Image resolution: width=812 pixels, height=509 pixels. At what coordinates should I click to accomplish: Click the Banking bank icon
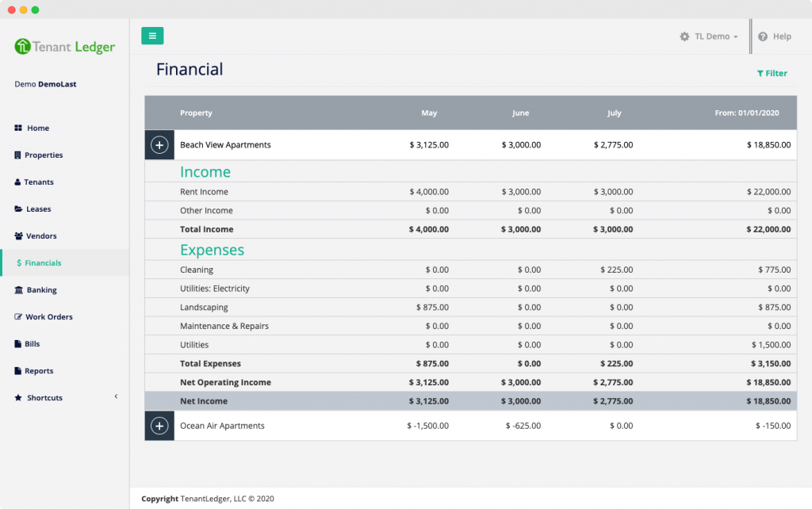click(x=17, y=289)
